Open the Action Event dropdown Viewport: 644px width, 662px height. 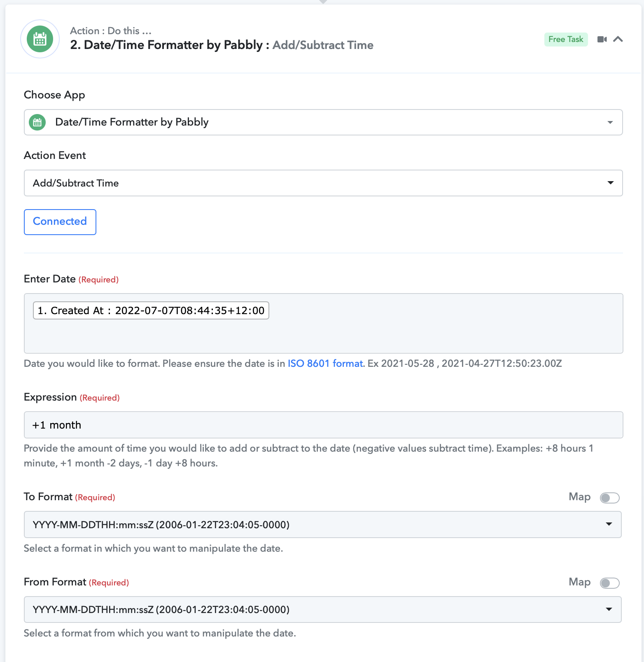click(323, 183)
